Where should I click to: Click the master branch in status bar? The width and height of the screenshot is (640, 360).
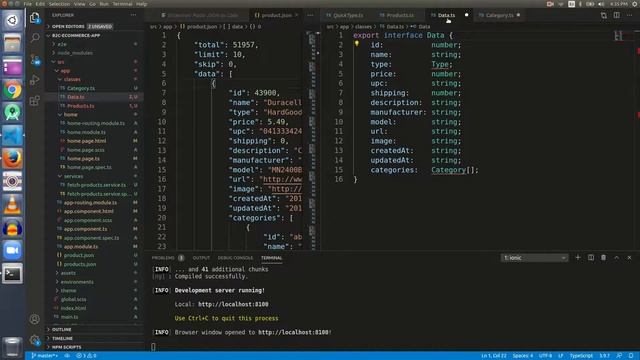coord(44,356)
